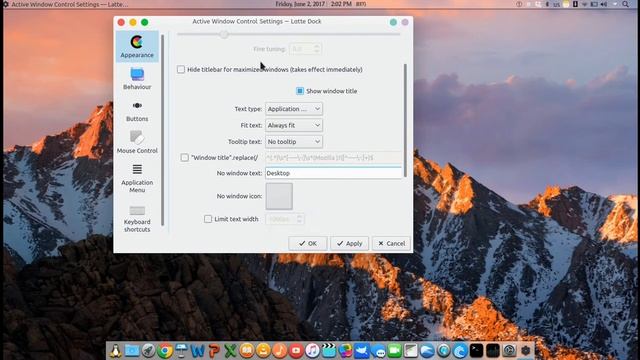
Task: Click the No window icon chooser button
Action: tap(279, 196)
